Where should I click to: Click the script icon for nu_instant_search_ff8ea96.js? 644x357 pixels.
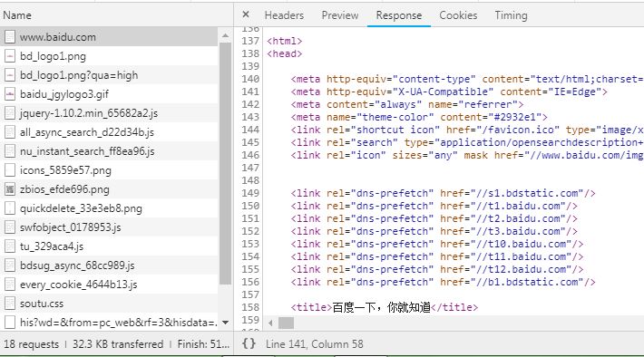pyautogui.click(x=10, y=151)
